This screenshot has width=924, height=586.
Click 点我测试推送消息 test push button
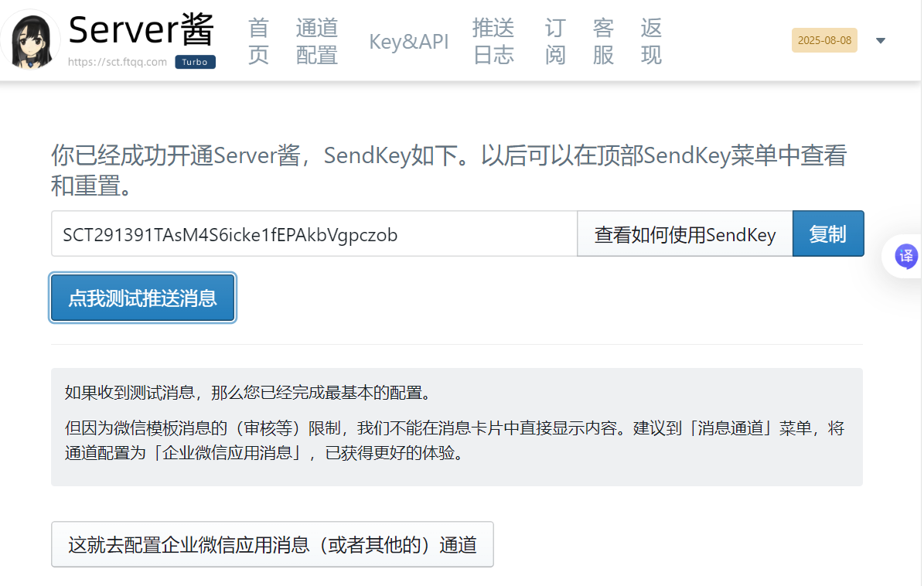(x=142, y=298)
